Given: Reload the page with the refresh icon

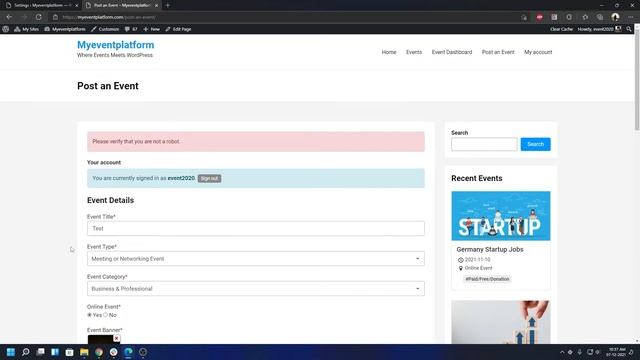Looking at the screenshot, I should [38, 17].
